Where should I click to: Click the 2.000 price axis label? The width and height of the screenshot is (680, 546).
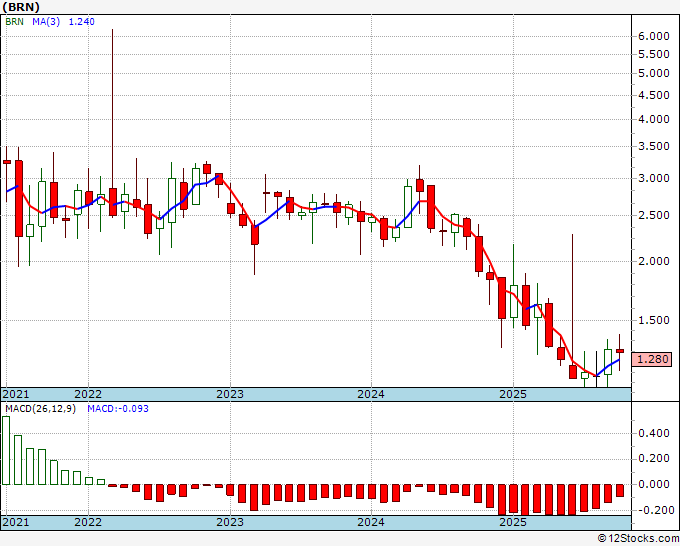(x=654, y=261)
